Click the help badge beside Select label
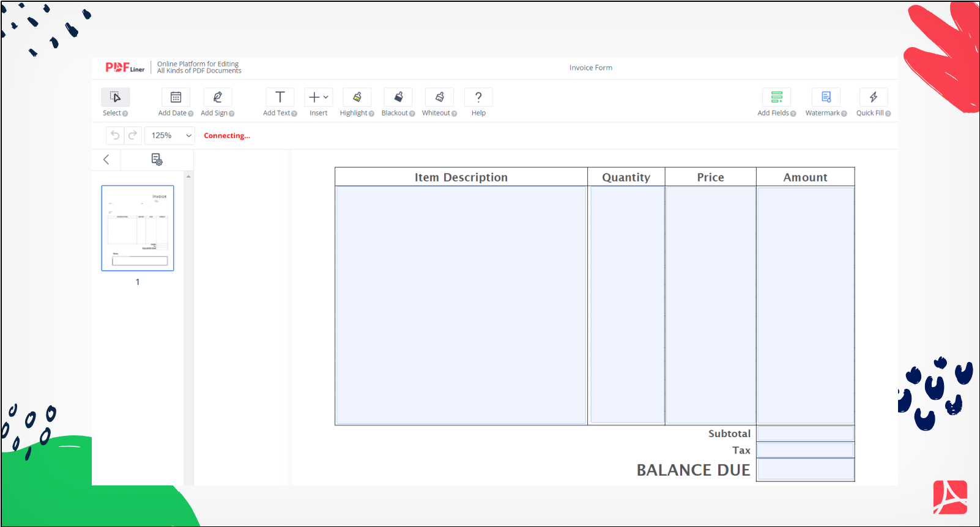This screenshot has width=980, height=527. point(125,114)
